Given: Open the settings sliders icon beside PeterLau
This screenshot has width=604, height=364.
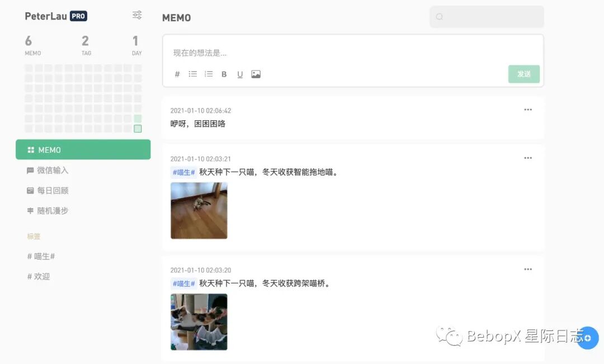Looking at the screenshot, I should point(137,15).
